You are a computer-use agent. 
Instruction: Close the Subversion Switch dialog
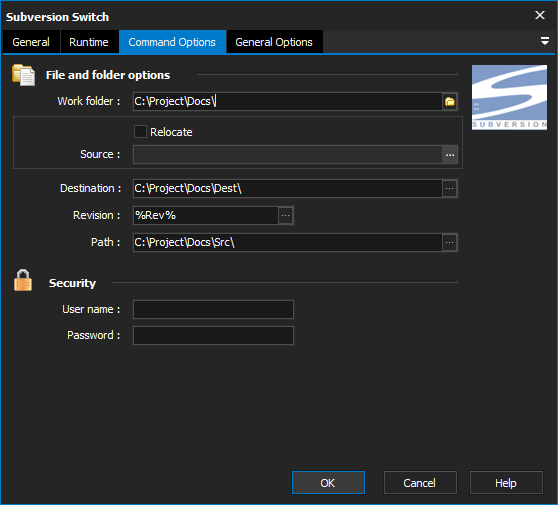tap(540, 15)
